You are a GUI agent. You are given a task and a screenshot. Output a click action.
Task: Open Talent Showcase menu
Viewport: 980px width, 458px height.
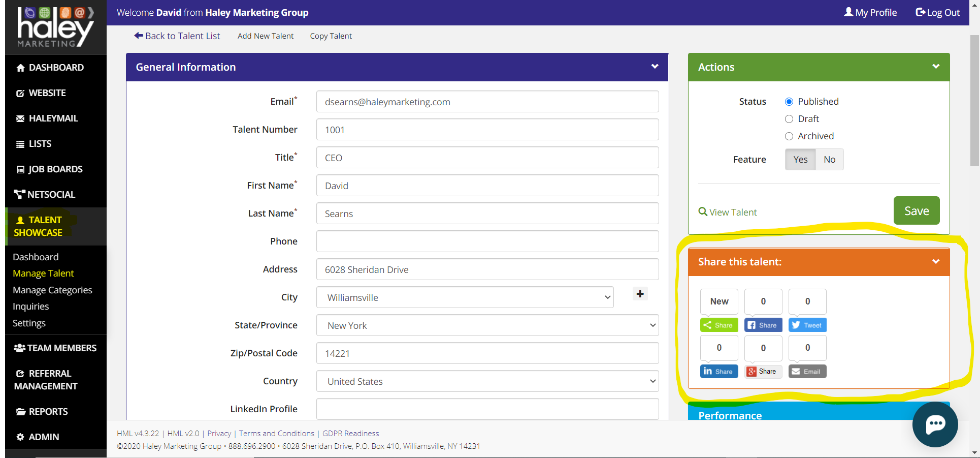56,226
